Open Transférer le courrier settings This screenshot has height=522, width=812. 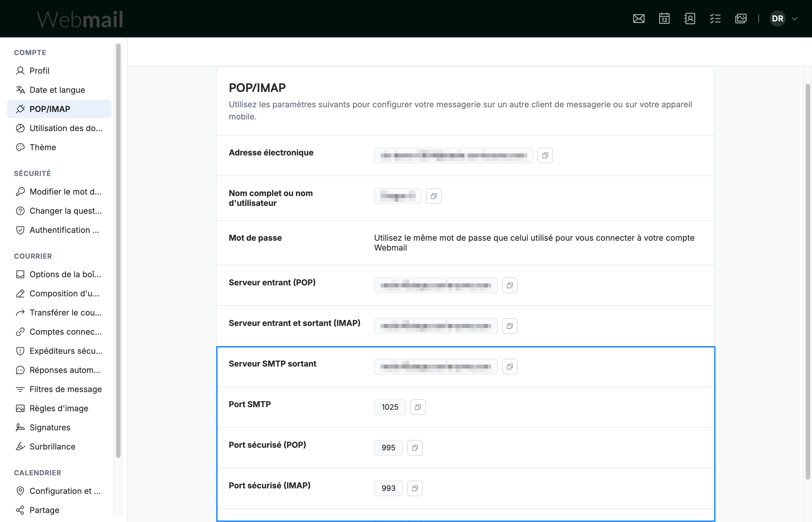pos(59,313)
